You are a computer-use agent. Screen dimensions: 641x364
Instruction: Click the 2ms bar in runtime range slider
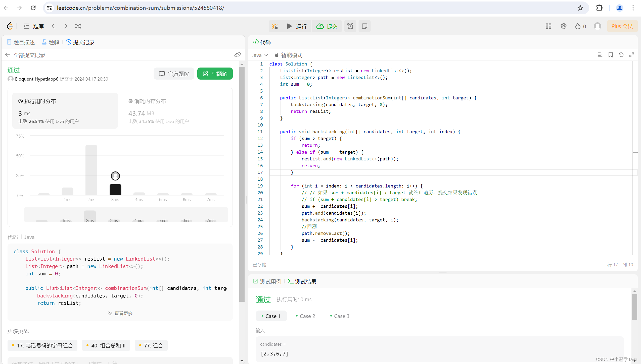tap(90, 216)
